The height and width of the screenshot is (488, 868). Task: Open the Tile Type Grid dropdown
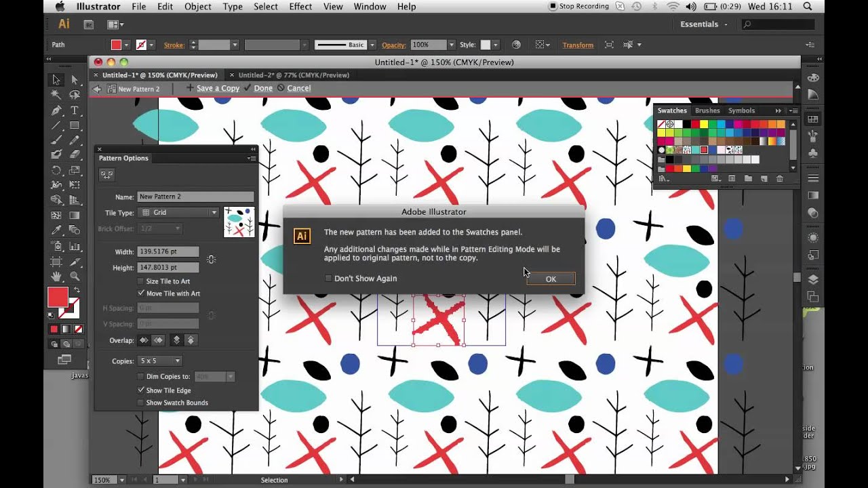coord(178,212)
